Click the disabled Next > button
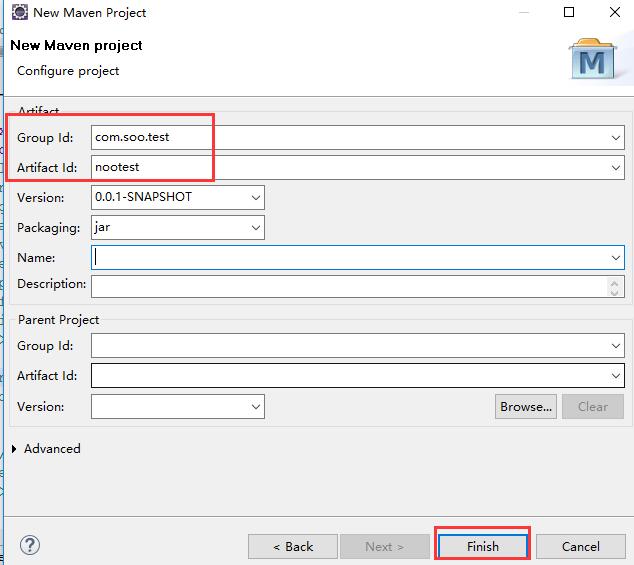This screenshot has width=634, height=565. pos(385,546)
